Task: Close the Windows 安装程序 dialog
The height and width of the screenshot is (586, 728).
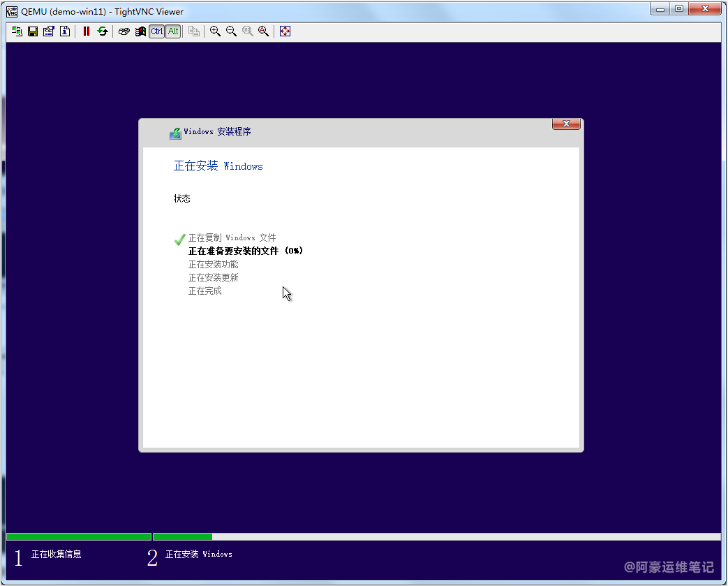Action: [x=566, y=124]
